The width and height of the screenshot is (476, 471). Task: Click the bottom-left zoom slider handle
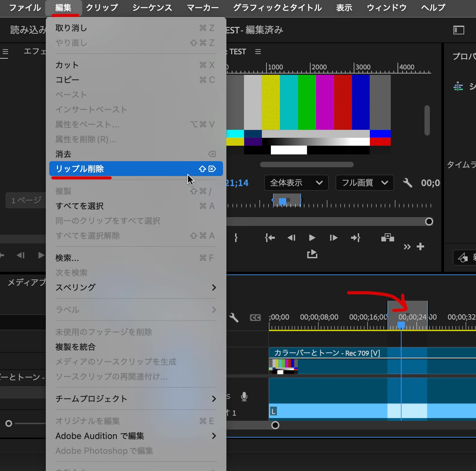tap(9, 423)
